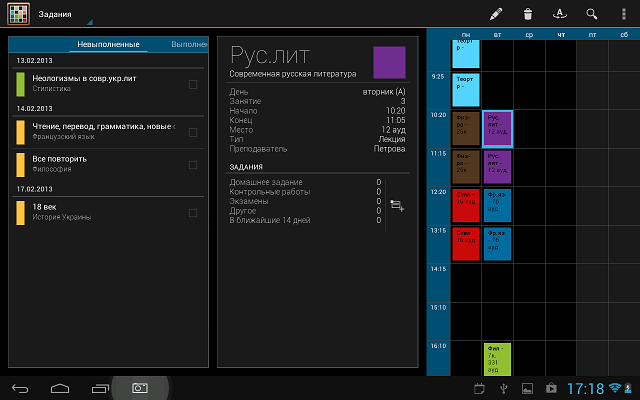Open the Задания dropdown spinner
The height and width of the screenshot is (400, 640).
click(65, 14)
